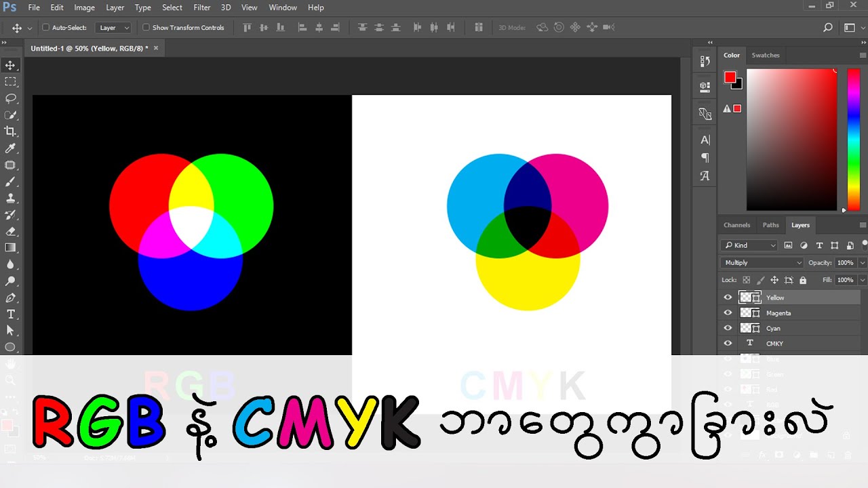
Task: Hide the CMKY text layer
Action: pyautogui.click(x=728, y=344)
